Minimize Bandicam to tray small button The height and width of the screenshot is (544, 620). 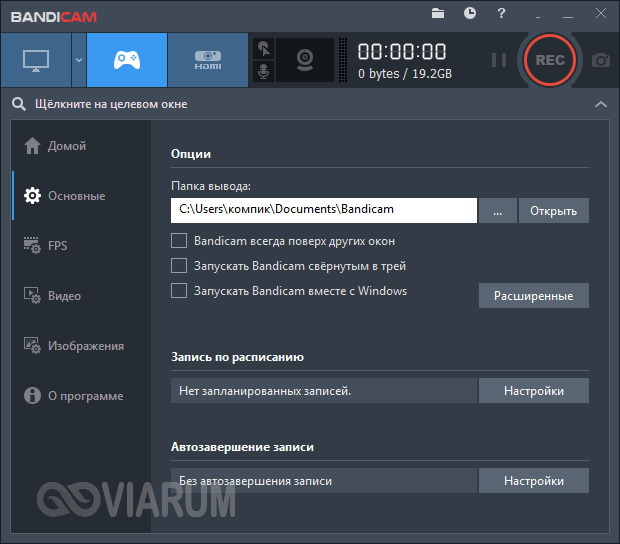[x=538, y=17]
